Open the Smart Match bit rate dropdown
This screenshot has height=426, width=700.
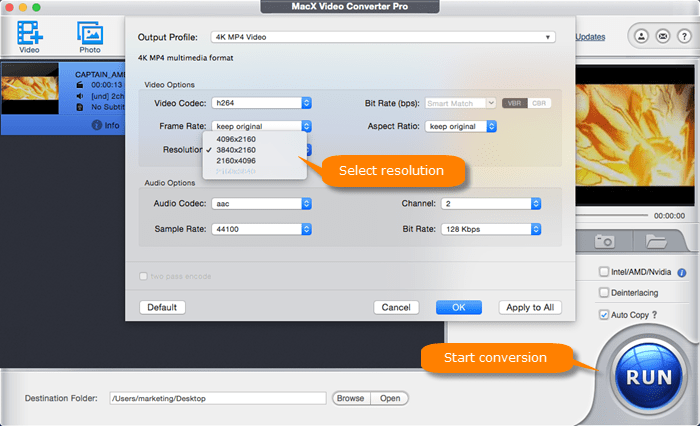460,103
